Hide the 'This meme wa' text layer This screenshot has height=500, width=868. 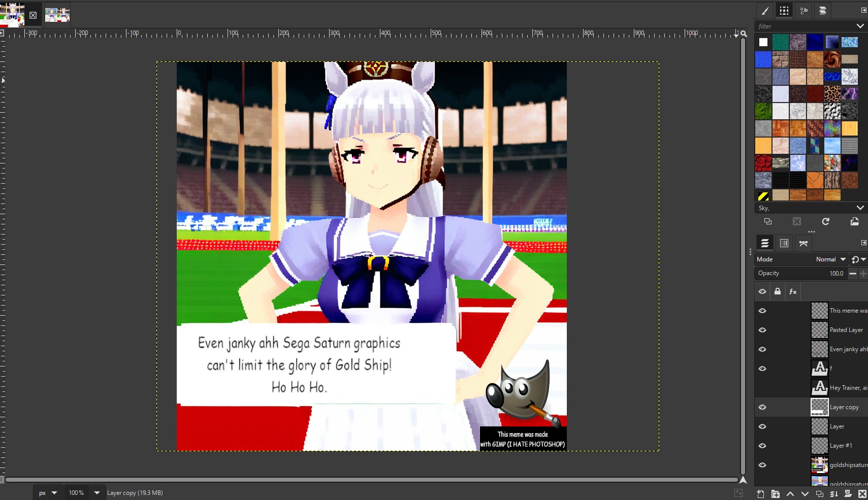click(762, 311)
